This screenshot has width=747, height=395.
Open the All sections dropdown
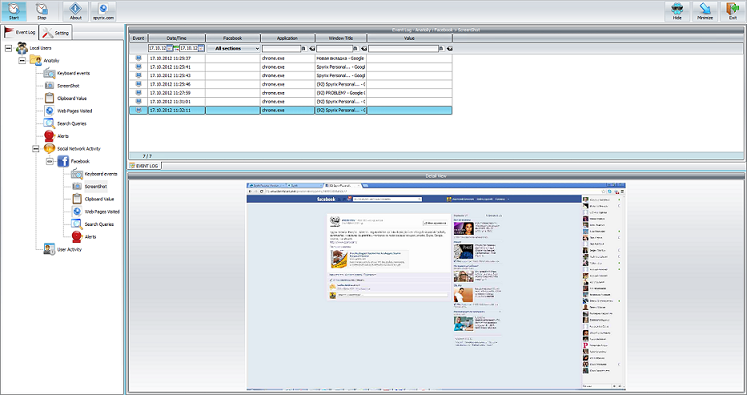tap(234, 49)
